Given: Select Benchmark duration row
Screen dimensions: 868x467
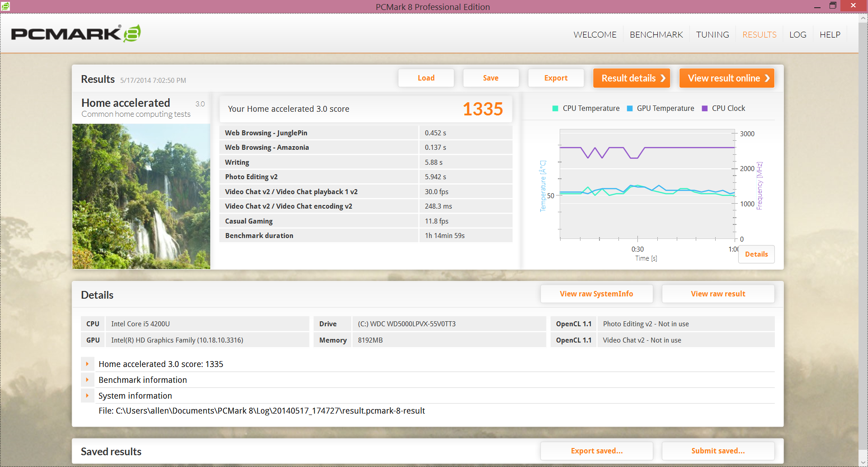Looking at the screenshot, I should 366,236.
